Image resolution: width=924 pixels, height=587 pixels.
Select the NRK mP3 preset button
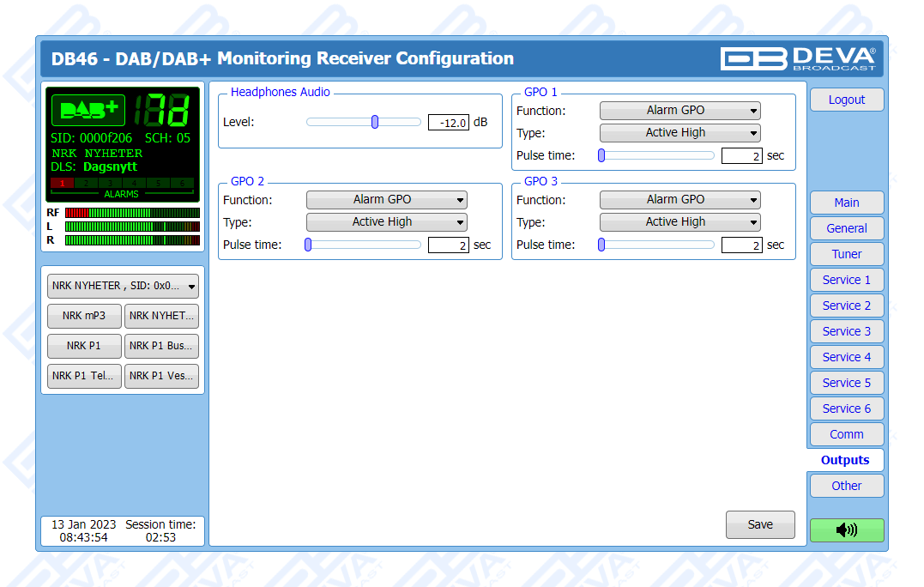click(x=84, y=316)
